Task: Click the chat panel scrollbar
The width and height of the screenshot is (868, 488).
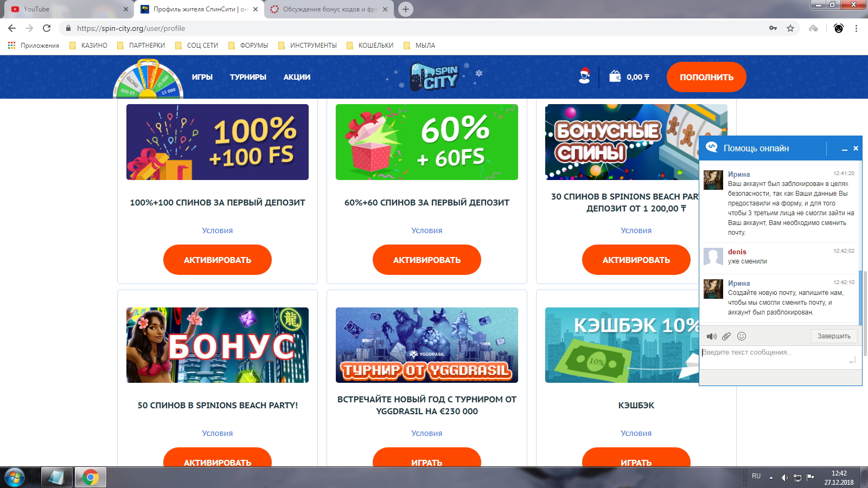Action: 860,297
